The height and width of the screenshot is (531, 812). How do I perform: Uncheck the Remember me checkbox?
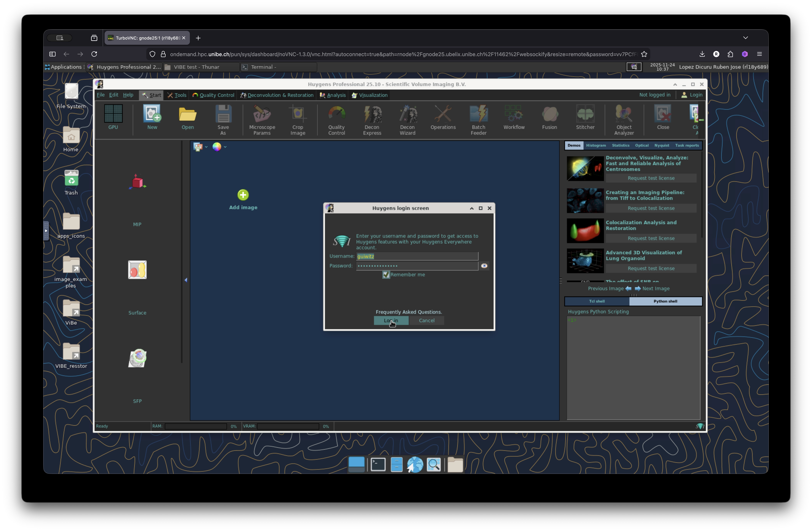coord(386,275)
